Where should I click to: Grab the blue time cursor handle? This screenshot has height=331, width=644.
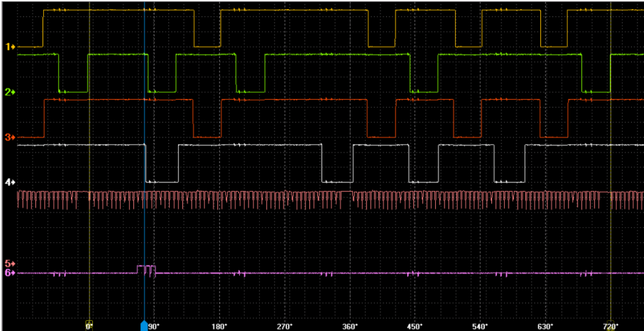pyautogui.click(x=144, y=326)
